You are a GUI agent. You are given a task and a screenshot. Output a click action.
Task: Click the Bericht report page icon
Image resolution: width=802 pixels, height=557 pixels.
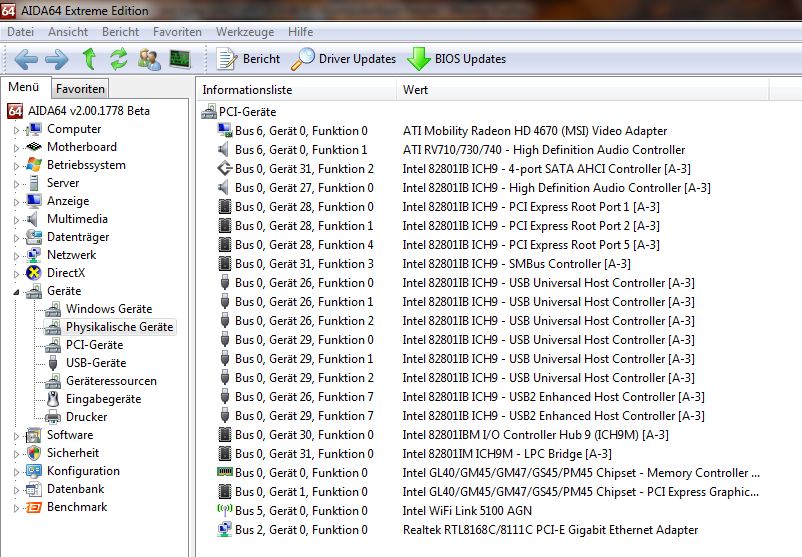coord(226,59)
